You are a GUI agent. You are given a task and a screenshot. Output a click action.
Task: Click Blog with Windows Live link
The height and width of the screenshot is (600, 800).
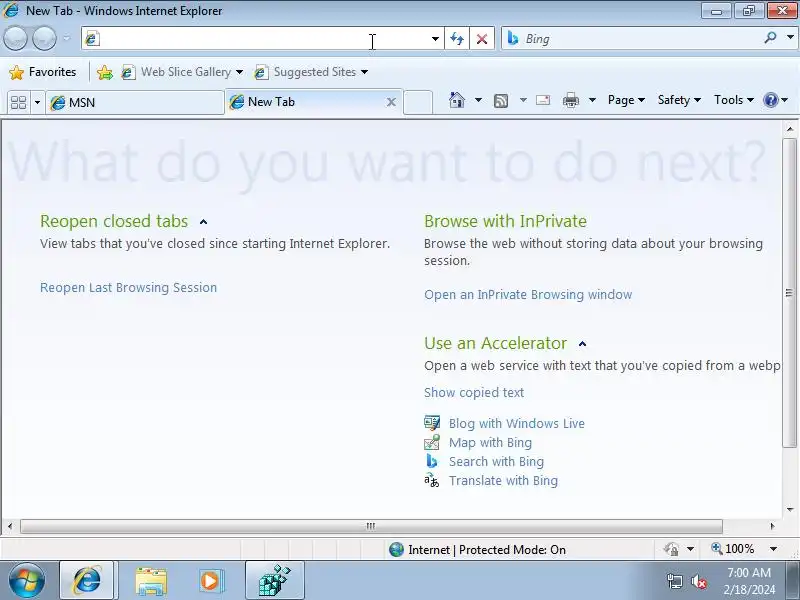[517, 423]
